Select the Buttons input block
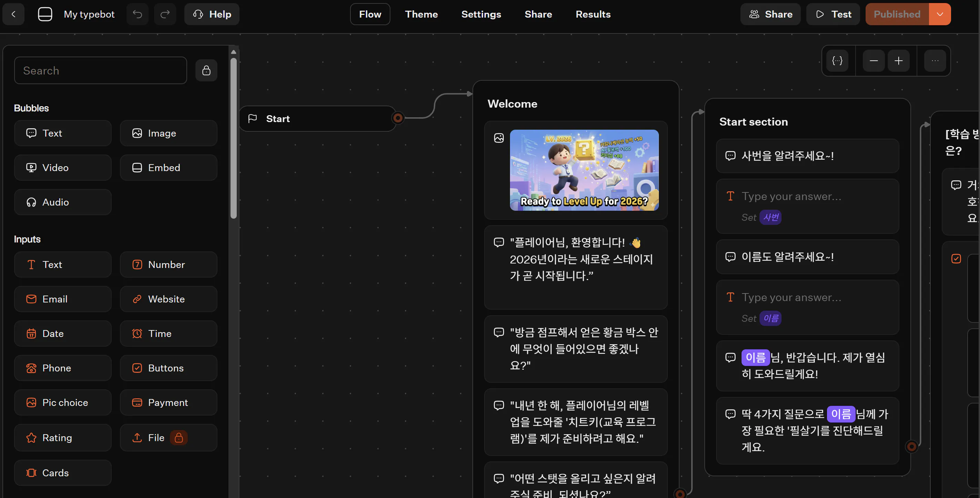The height and width of the screenshot is (498, 980). (169, 368)
